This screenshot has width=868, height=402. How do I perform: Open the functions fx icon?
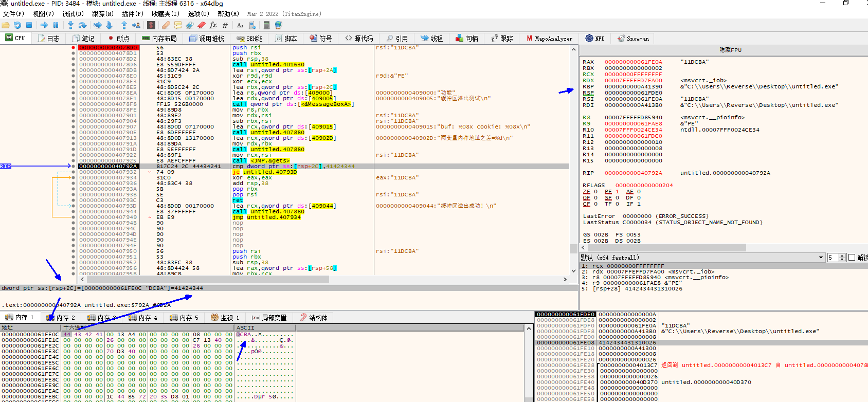click(213, 25)
